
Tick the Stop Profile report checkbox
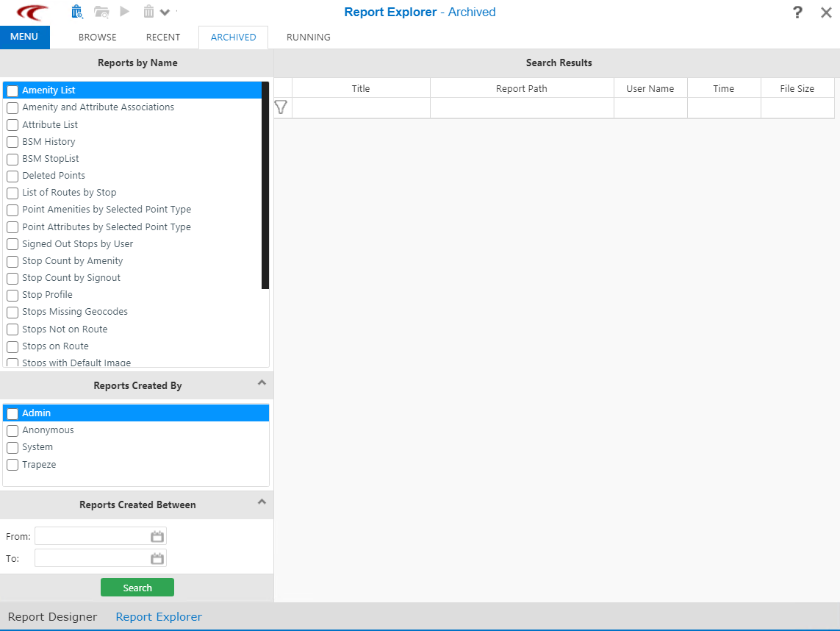pyautogui.click(x=12, y=295)
